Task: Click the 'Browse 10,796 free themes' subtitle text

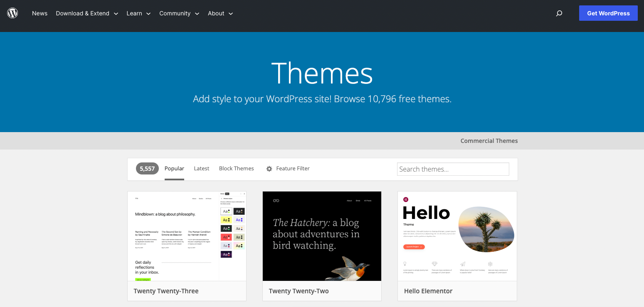Action: point(392,99)
